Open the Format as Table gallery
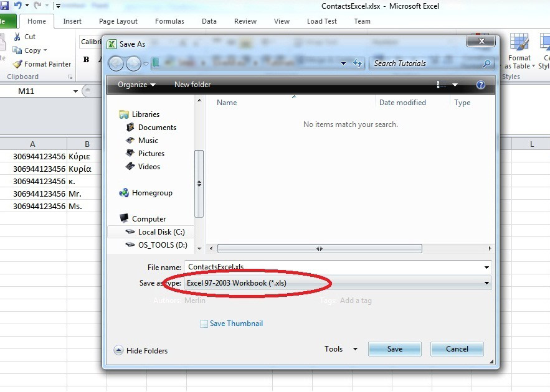 click(x=519, y=52)
